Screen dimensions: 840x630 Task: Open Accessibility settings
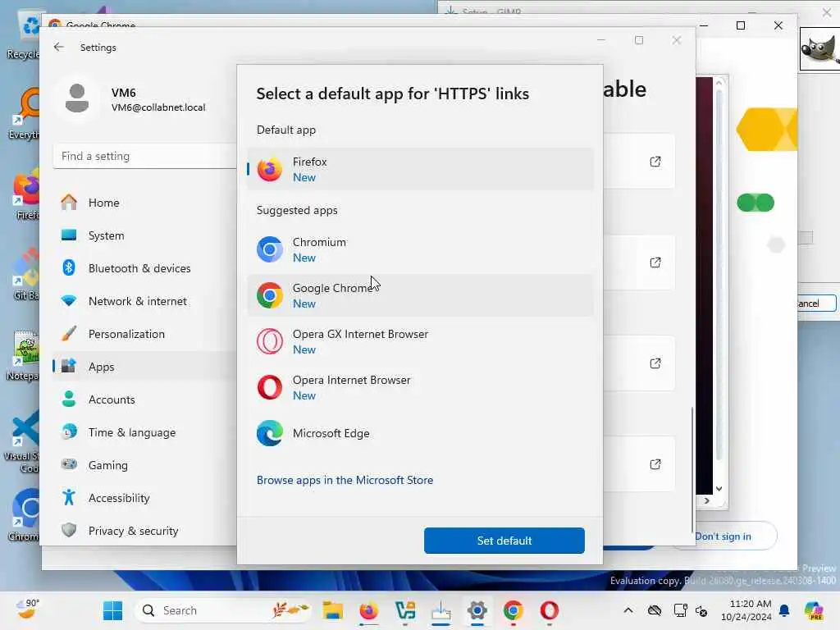click(x=144, y=498)
